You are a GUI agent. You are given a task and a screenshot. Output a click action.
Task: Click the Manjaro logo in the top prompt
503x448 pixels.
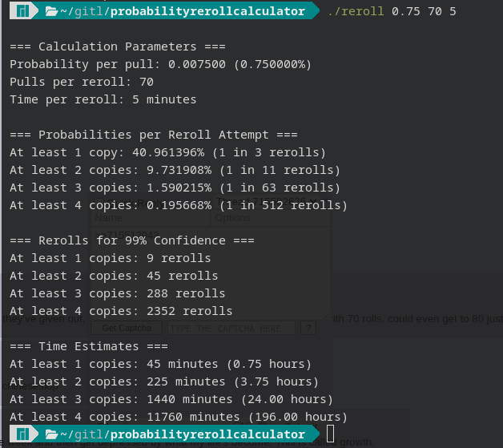pyautogui.click(x=22, y=11)
